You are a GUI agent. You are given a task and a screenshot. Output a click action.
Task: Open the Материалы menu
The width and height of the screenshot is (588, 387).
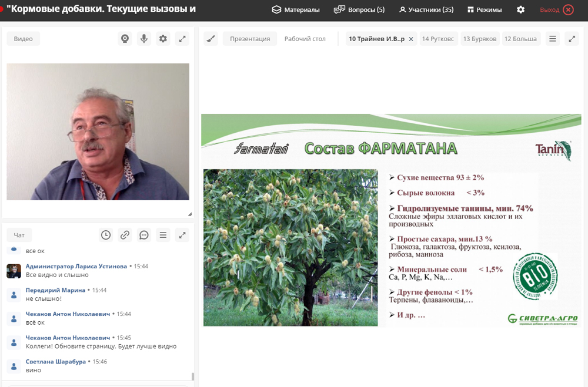[296, 10]
